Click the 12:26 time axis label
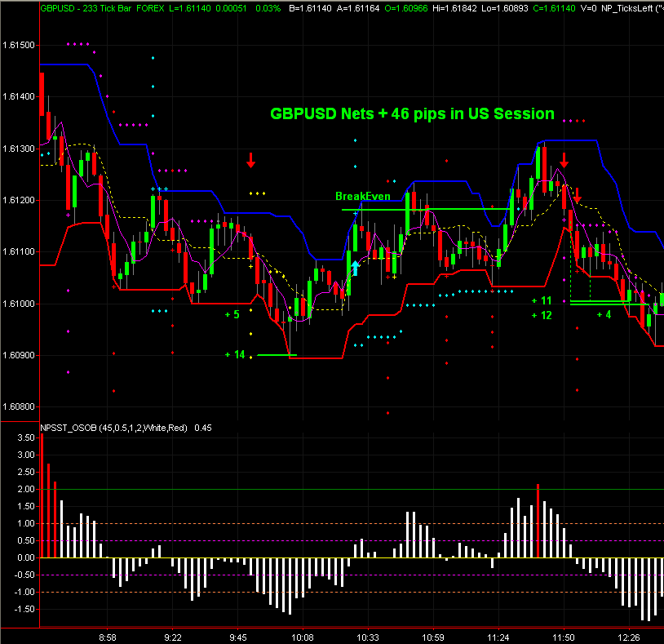Screen dimensions: 664x644 pyautogui.click(x=629, y=637)
